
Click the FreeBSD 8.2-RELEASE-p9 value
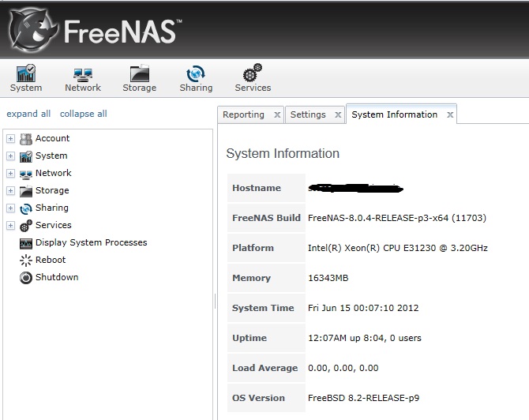(x=364, y=398)
